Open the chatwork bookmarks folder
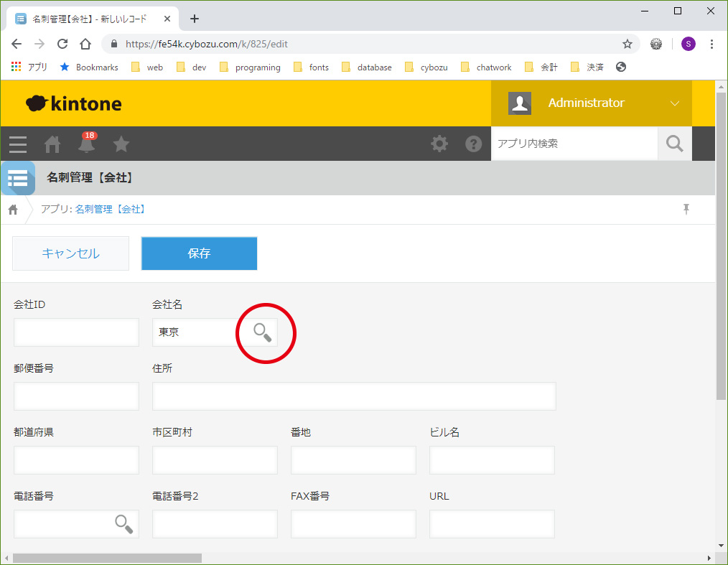The image size is (728, 565). pyautogui.click(x=486, y=67)
